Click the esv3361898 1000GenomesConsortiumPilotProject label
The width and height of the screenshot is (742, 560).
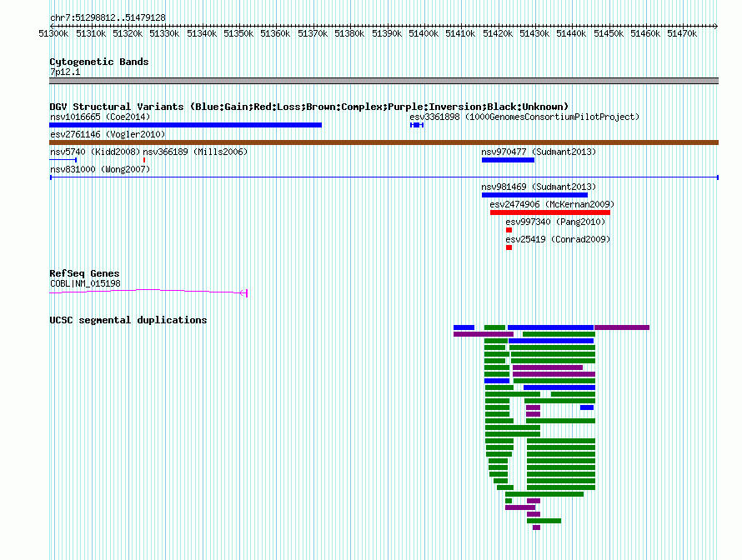[524, 117]
